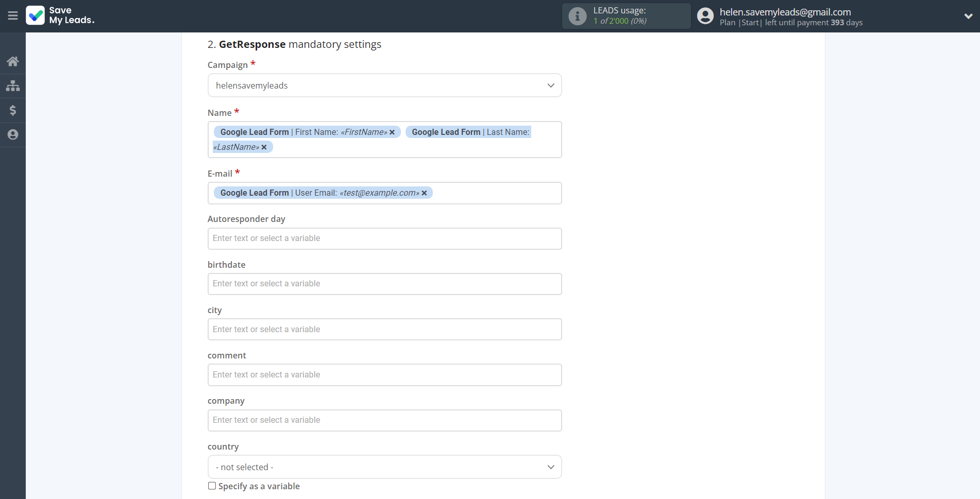Click the LEADS usage info icon
The height and width of the screenshot is (499, 980).
pyautogui.click(x=577, y=16)
